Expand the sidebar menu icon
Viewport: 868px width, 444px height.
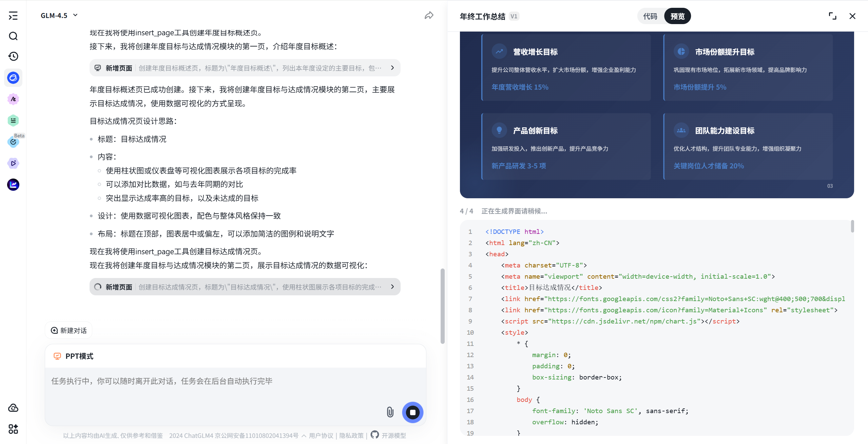pos(13,16)
